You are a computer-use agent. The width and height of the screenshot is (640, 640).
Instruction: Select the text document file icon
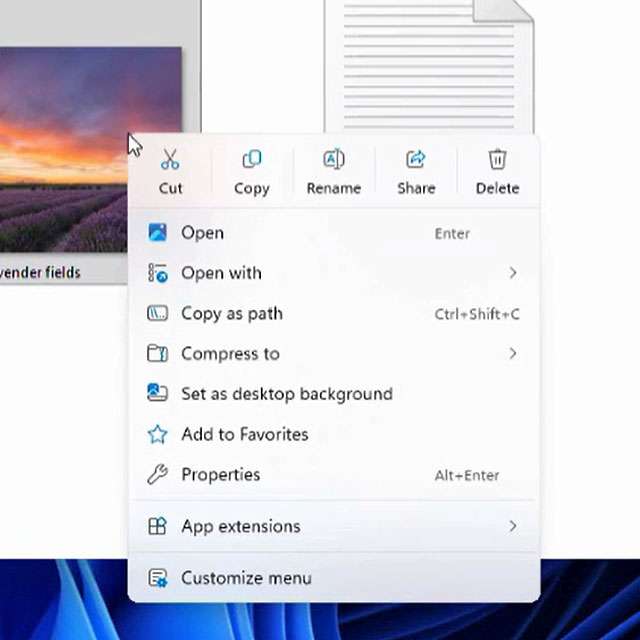click(x=429, y=67)
